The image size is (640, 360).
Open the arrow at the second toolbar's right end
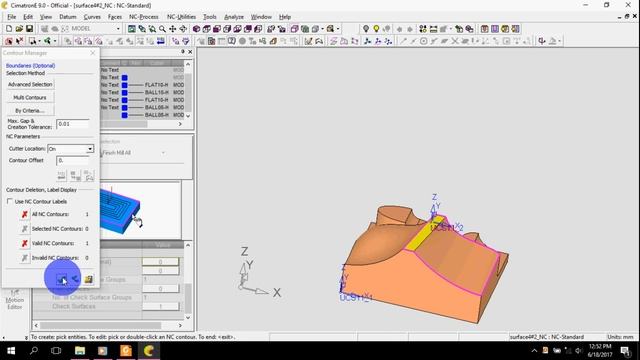tap(559, 41)
